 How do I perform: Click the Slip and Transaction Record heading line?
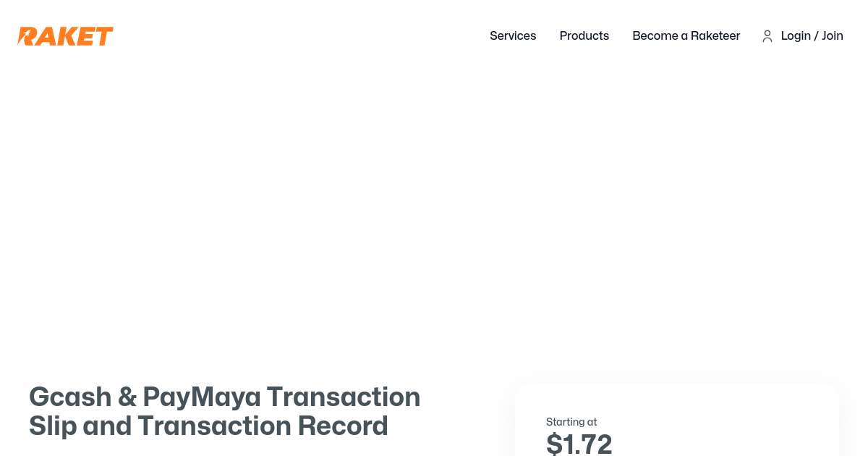[208, 426]
